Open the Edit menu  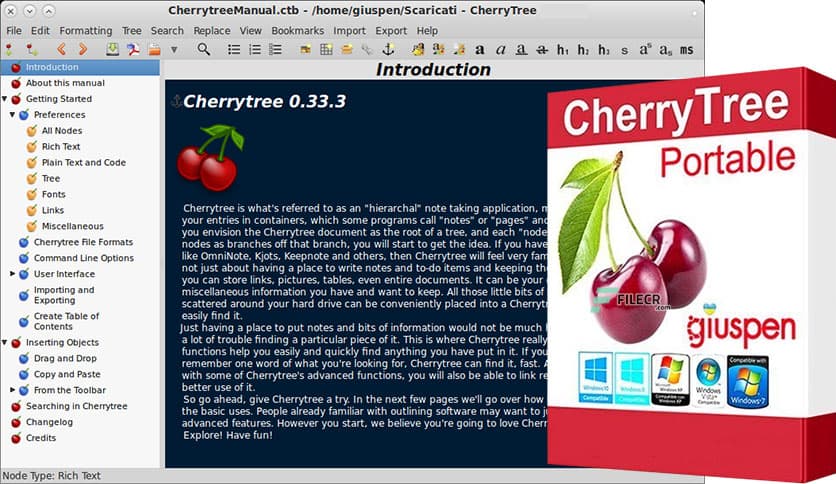[x=40, y=31]
